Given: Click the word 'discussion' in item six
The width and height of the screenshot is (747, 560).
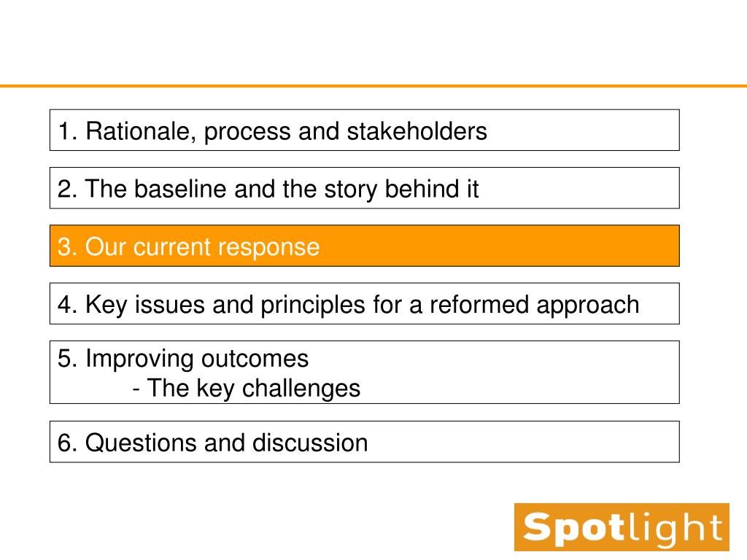Looking at the screenshot, I should (310, 443).
